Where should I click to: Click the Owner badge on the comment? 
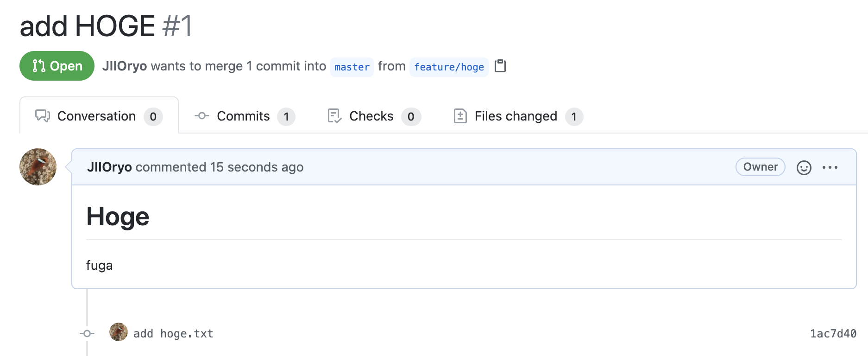760,167
